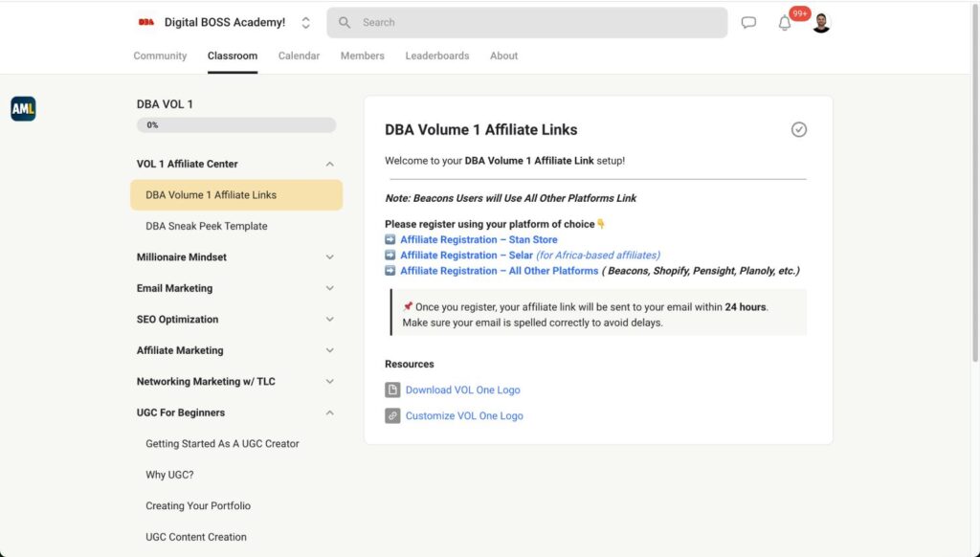980x557 pixels.
Task: Click the link icon beside Customize VOL One Logo
Action: (x=392, y=415)
